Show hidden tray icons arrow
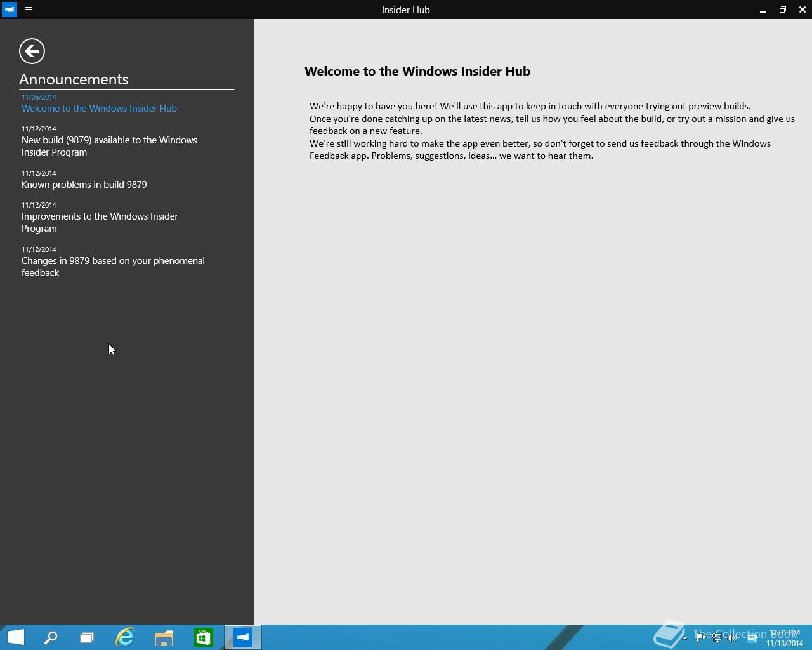Image resolution: width=812 pixels, height=650 pixels. pos(684,638)
